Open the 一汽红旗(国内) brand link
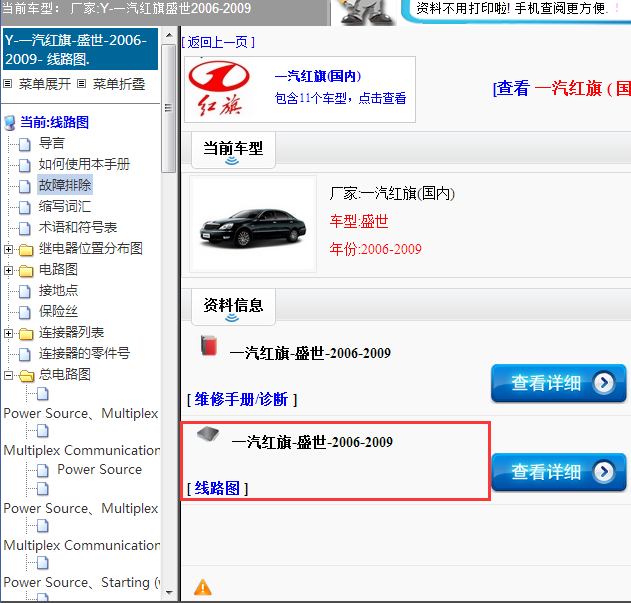Screen dimensions: 631x603 (318, 76)
